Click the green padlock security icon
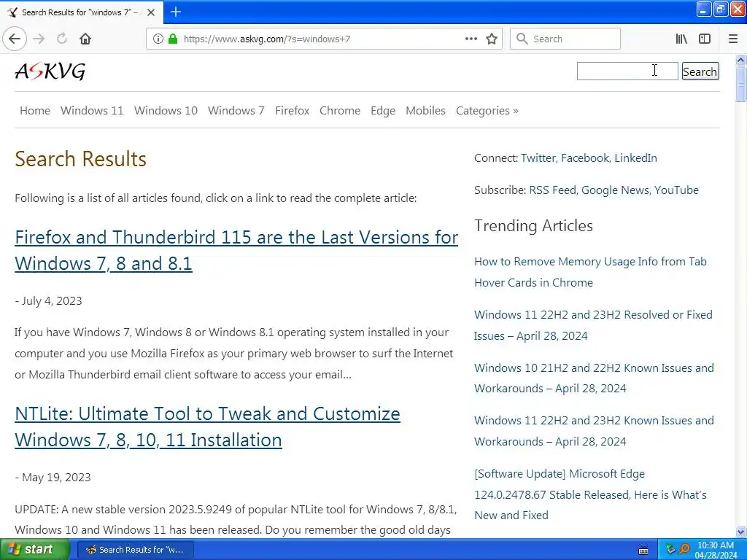Viewport: 747px width, 560px height. click(173, 39)
